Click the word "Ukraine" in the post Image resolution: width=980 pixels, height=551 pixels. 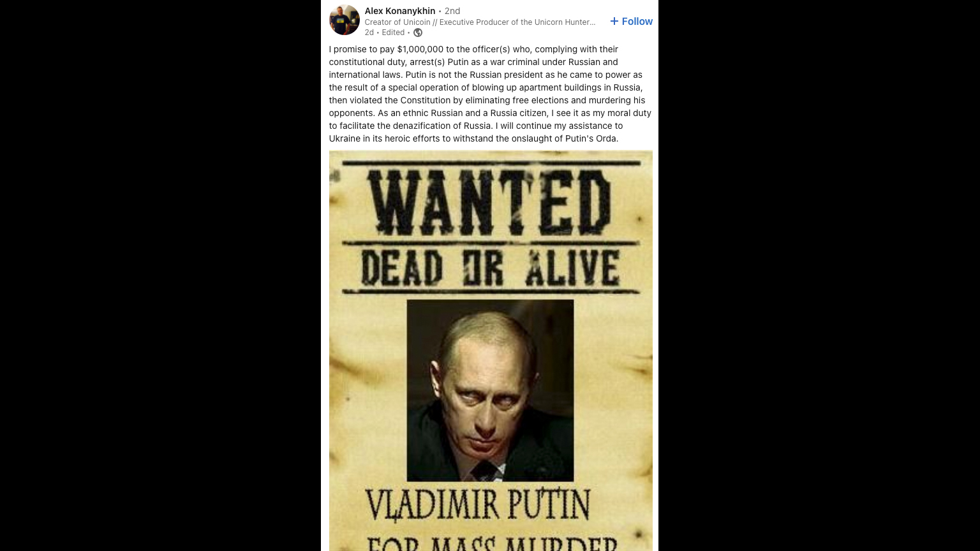345,138
